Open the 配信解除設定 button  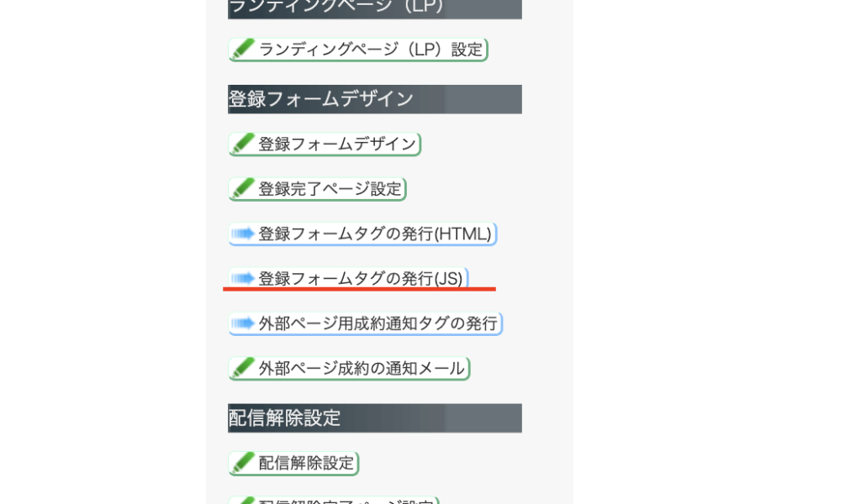pos(293,464)
